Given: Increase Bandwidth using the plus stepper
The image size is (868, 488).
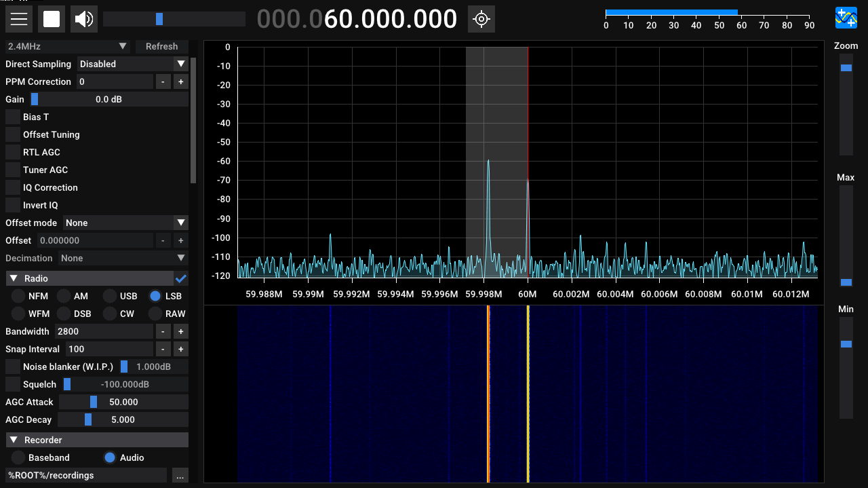Looking at the screenshot, I should [180, 331].
